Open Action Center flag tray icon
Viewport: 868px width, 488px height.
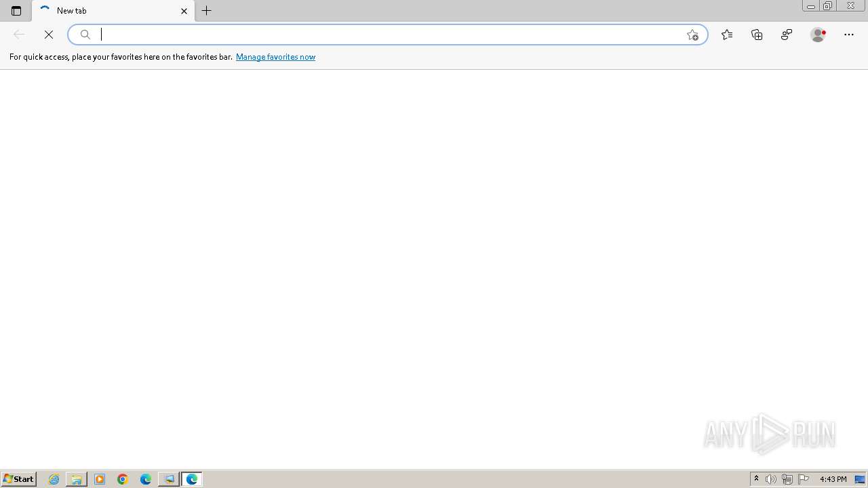click(804, 479)
